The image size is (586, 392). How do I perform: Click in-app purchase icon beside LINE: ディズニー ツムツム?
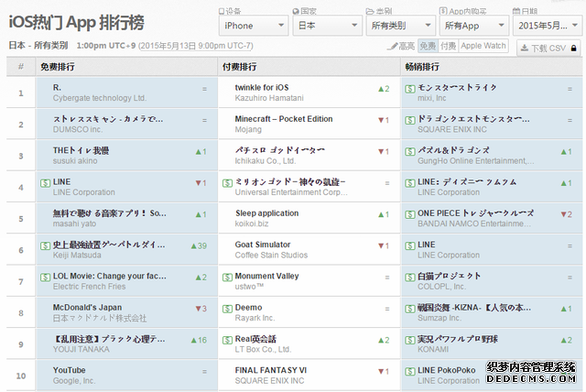coord(410,183)
